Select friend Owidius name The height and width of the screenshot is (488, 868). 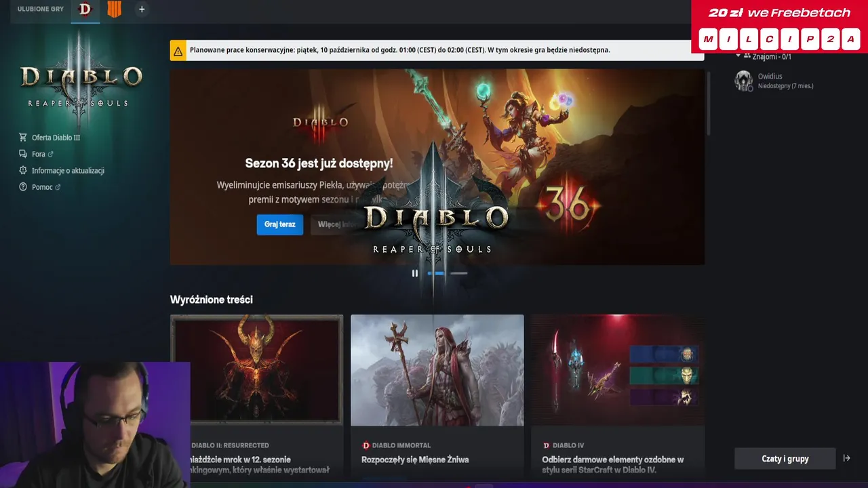click(x=770, y=76)
